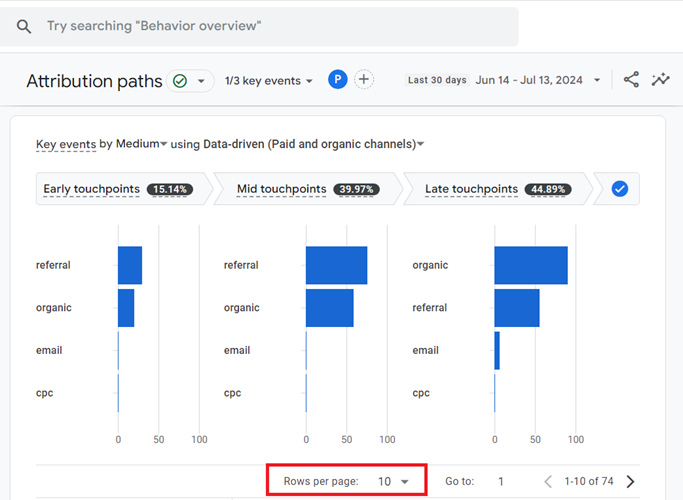Screen dimensions: 683x500
Task: Click the green report status check icon
Action: [x=180, y=81]
